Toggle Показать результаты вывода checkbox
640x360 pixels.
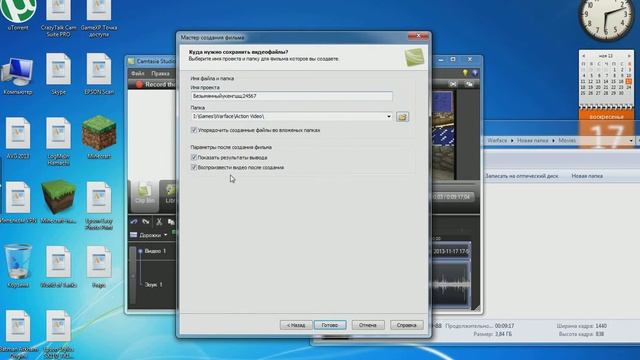tap(194, 157)
